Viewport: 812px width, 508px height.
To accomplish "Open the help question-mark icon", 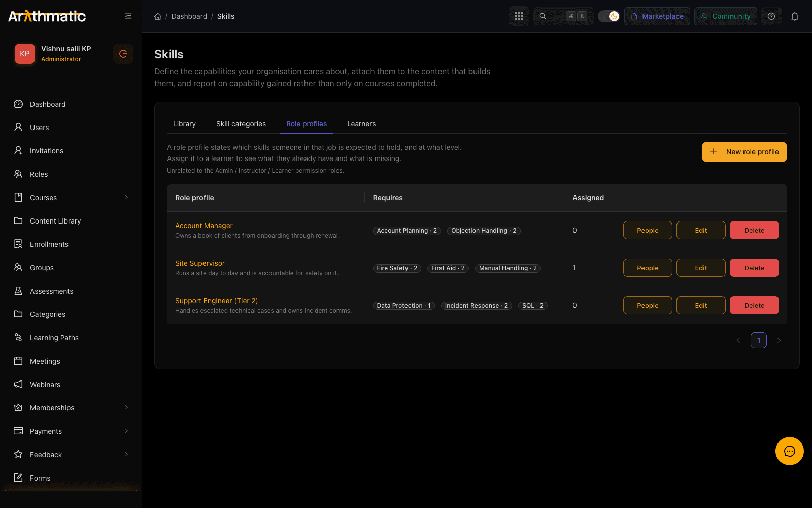I will pos(771,16).
